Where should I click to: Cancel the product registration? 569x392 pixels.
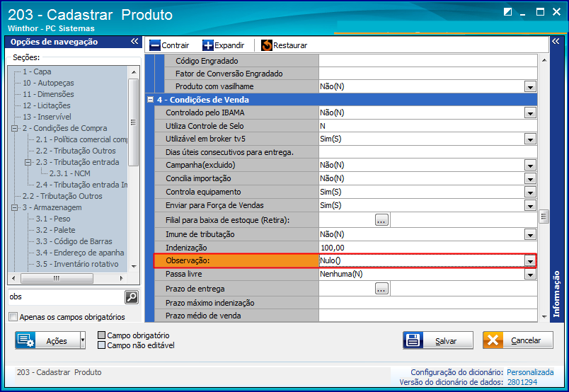(518, 340)
